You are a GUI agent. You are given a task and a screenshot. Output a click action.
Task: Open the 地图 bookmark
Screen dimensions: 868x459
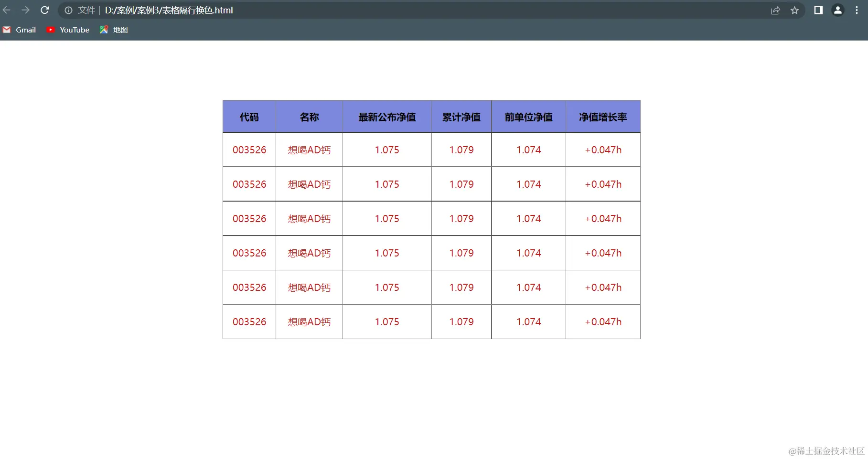[x=114, y=30]
